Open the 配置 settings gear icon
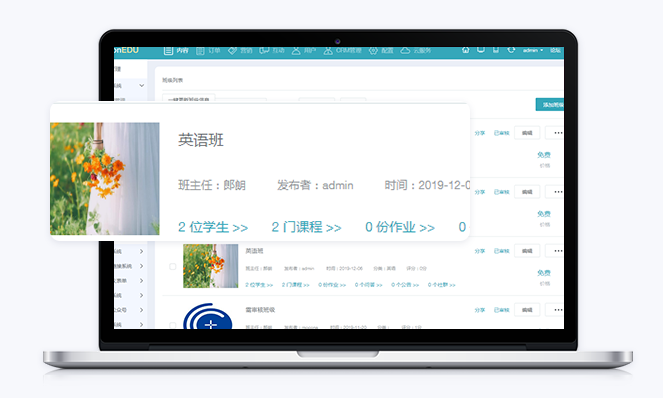The height and width of the screenshot is (398, 663). pyautogui.click(x=373, y=51)
